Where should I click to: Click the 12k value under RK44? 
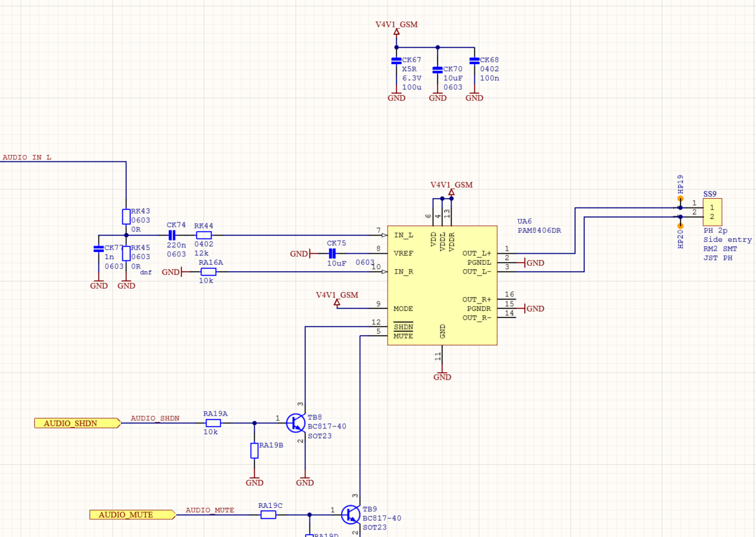point(202,253)
